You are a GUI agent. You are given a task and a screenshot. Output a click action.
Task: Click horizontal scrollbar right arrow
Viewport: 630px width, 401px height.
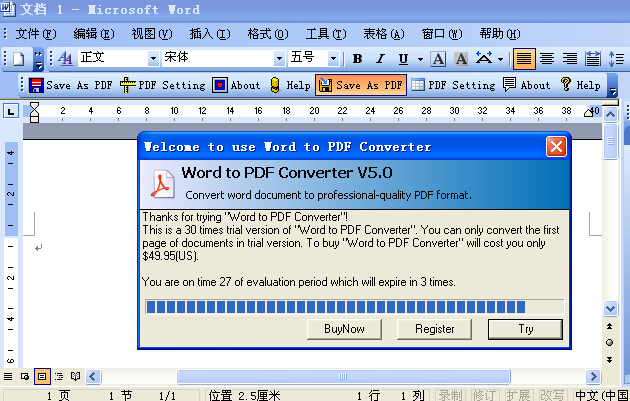pyautogui.click(x=593, y=376)
